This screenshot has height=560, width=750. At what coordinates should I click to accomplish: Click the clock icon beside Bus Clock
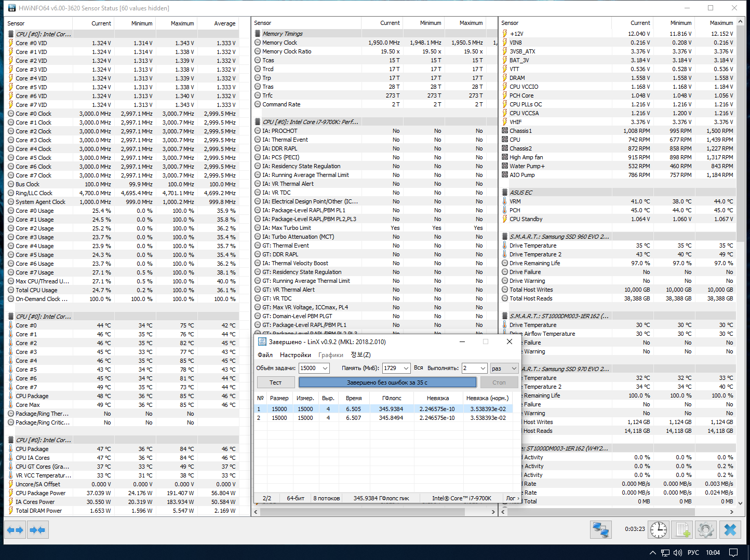[11, 184]
